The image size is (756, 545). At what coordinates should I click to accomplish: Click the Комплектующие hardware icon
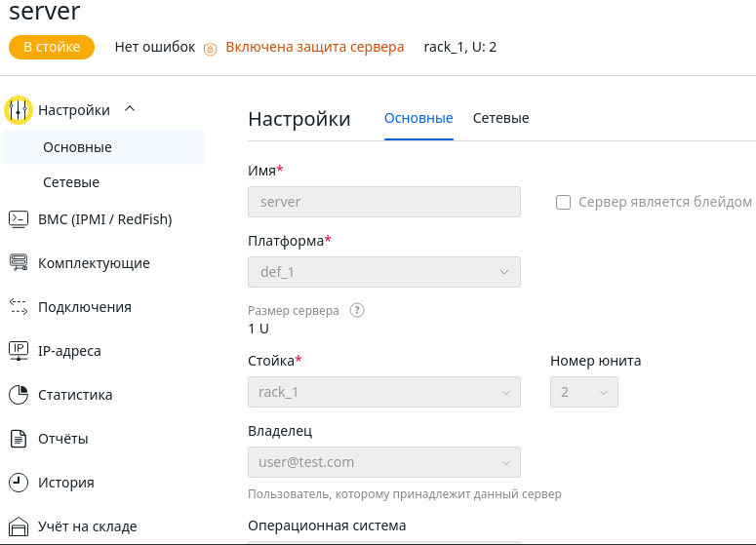pyautogui.click(x=18, y=262)
